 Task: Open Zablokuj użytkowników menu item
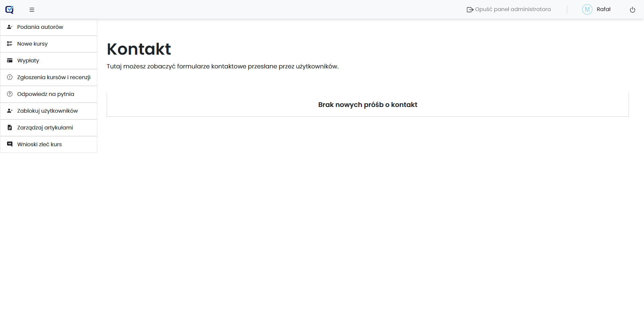tap(47, 111)
